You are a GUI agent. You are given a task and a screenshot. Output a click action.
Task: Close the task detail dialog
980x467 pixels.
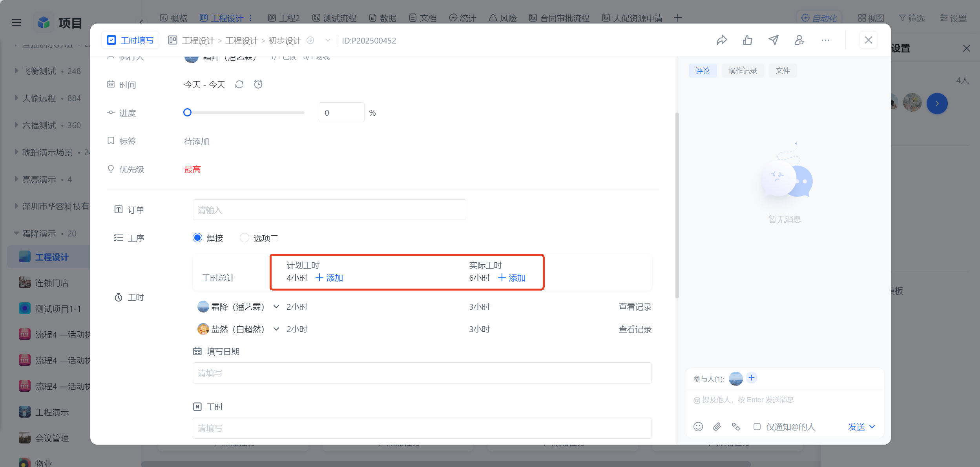[868, 40]
